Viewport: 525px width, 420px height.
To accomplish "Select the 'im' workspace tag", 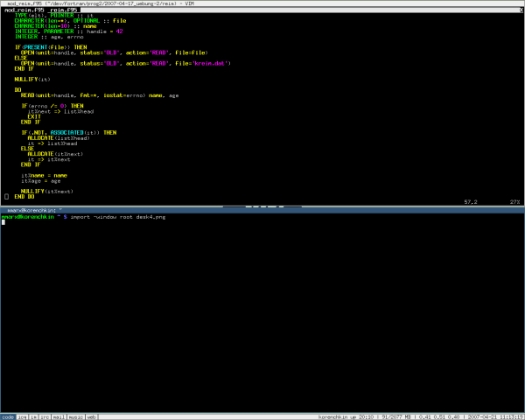I will tap(33, 417).
